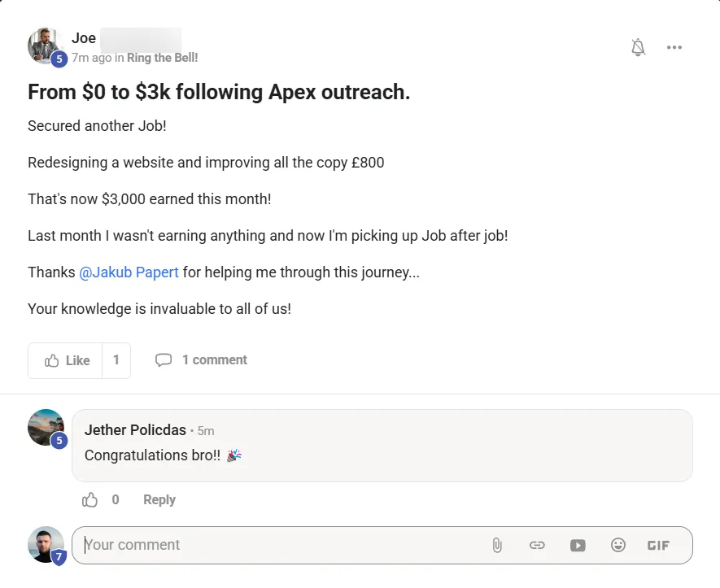
Task: Open Jether Policdas's profile name
Action: (x=135, y=430)
